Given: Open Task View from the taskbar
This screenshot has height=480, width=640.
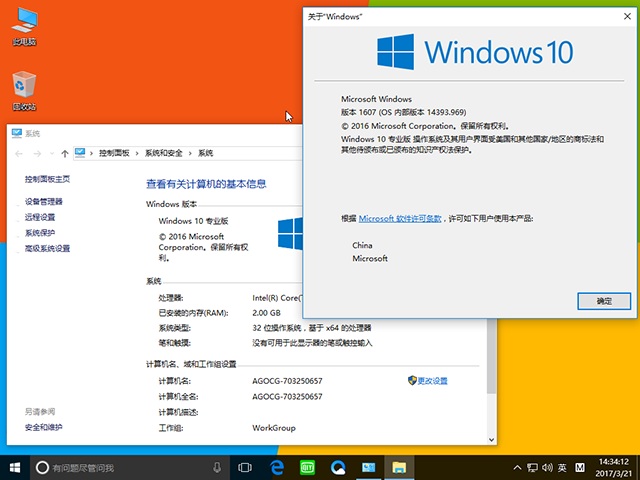Looking at the screenshot, I should tap(245, 467).
